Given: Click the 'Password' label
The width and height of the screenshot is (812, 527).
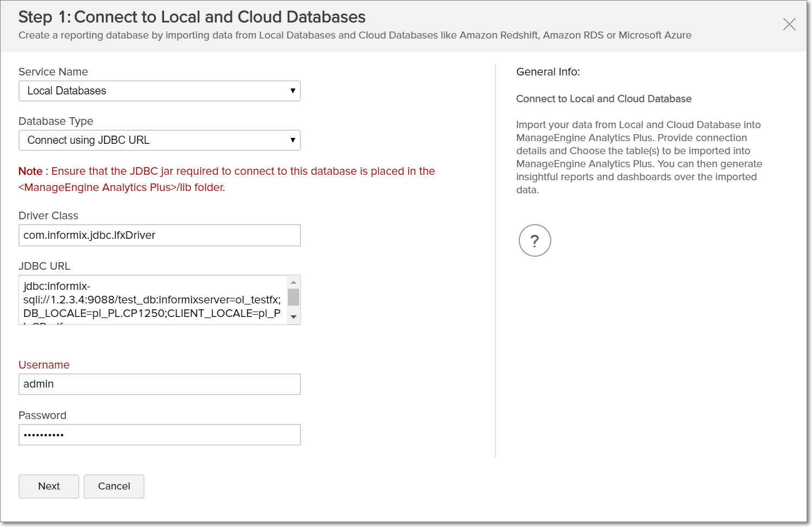Looking at the screenshot, I should coord(42,415).
